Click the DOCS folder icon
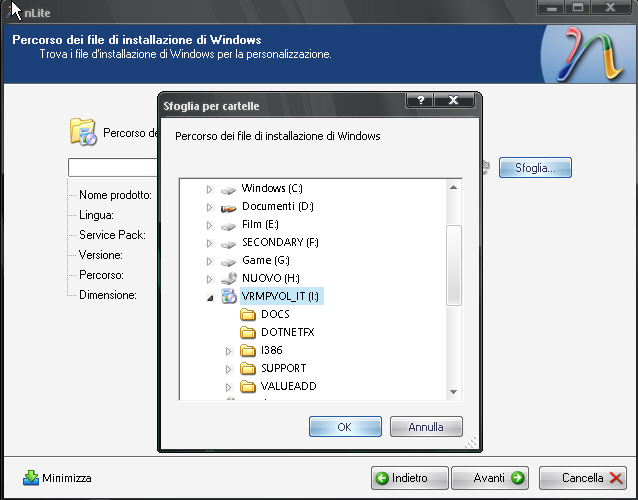 tap(247, 314)
